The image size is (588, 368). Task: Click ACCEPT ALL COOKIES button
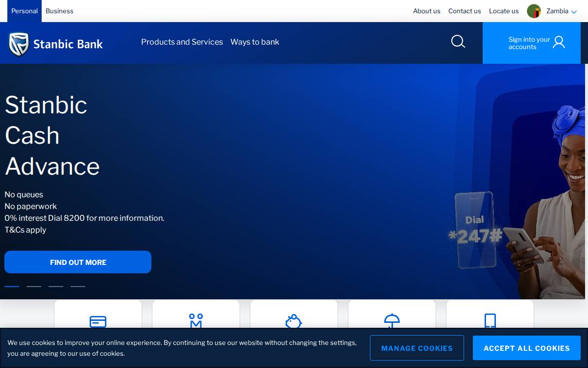click(x=527, y=348)
